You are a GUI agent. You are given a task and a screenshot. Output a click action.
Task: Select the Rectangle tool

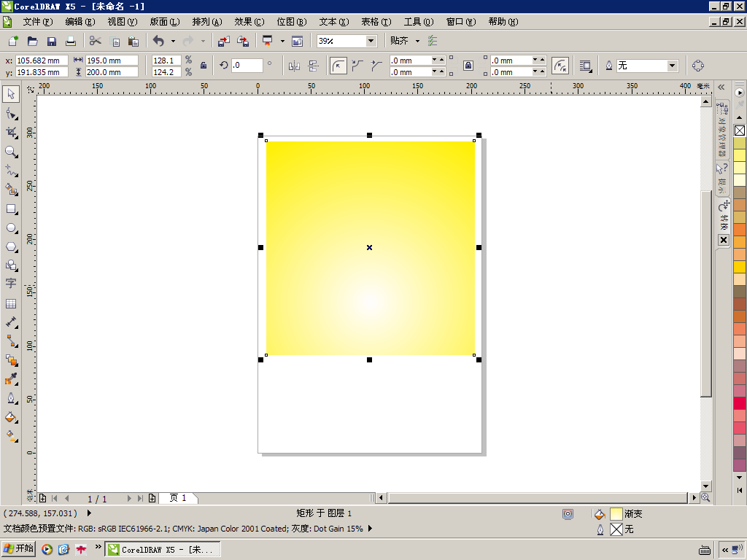point(11,209)
